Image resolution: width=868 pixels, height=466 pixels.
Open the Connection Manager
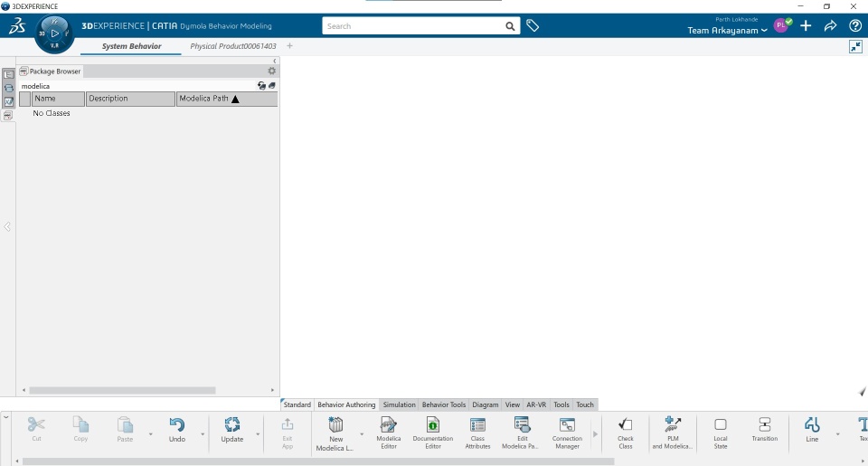[568, 433]
